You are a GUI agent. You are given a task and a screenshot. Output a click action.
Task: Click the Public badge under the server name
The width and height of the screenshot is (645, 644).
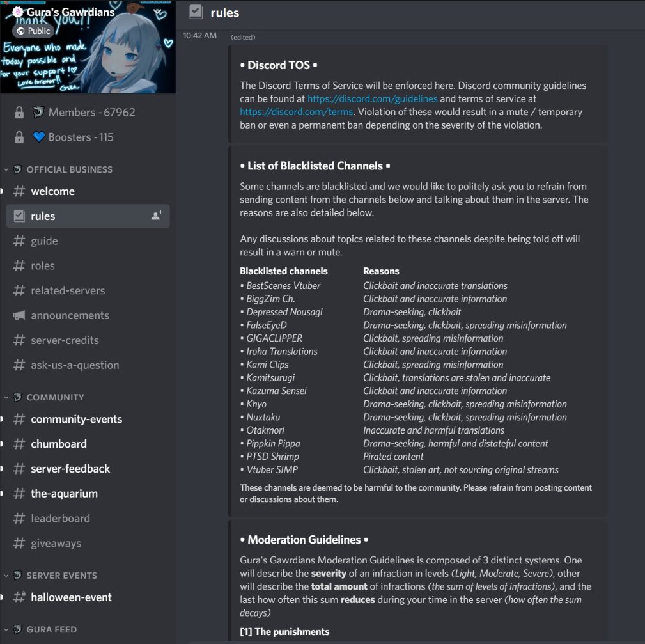33,31
